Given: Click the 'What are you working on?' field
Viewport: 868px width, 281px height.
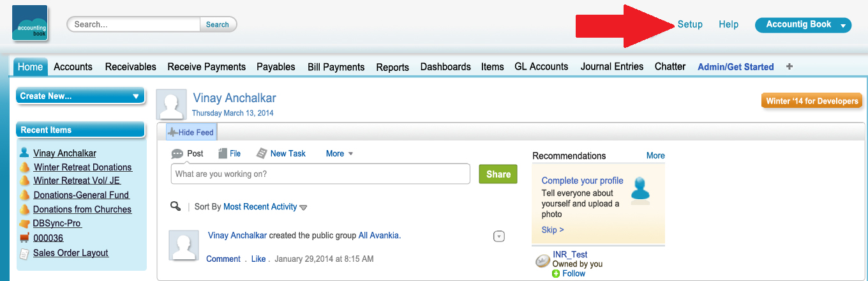Looking at the screenshot, I should [320, 174].
